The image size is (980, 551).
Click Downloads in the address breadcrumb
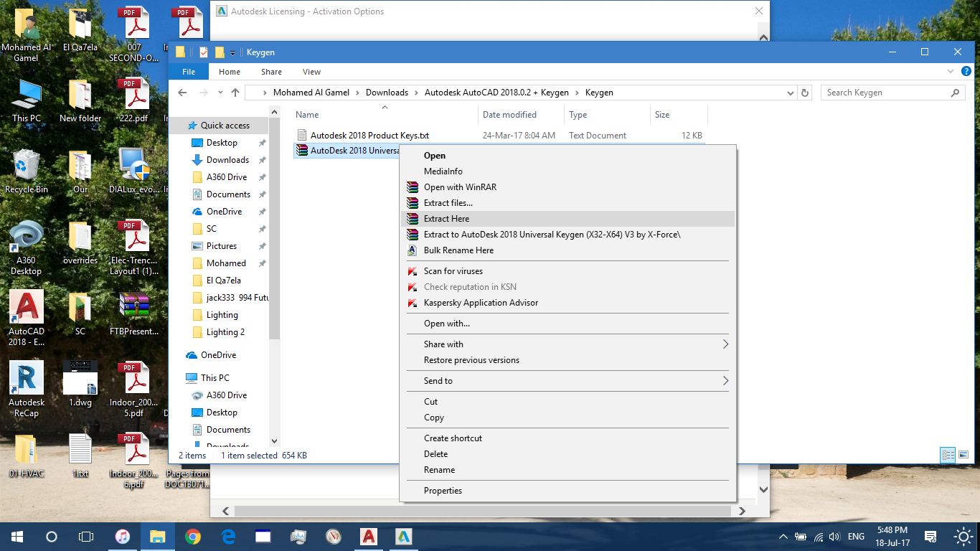tap(387, 93)
